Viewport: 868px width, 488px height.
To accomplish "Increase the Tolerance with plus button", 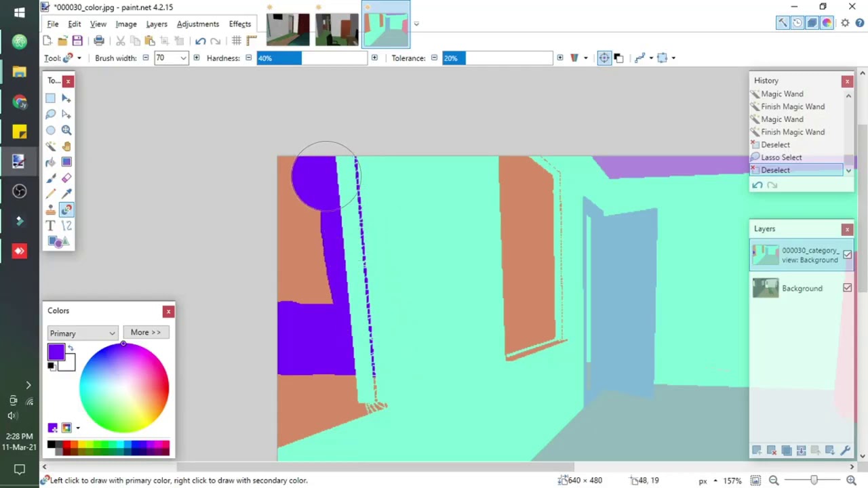I will click(x=559, y=58).
